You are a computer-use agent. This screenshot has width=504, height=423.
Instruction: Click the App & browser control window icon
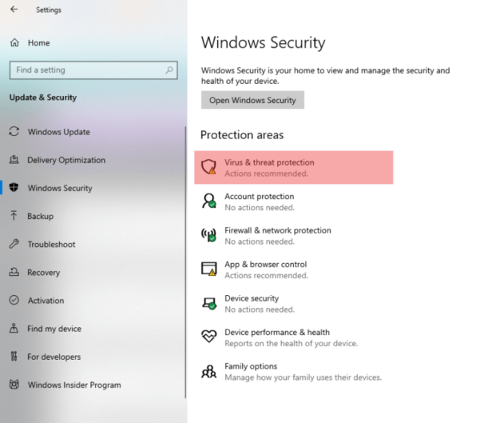click(208, 269)
